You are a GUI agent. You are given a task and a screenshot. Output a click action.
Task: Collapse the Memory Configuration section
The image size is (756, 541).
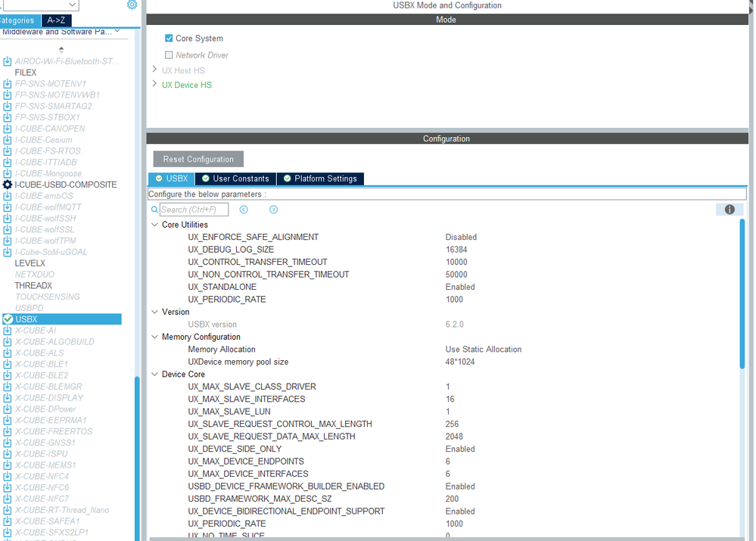pyautogui.click(x=155, y=337)
